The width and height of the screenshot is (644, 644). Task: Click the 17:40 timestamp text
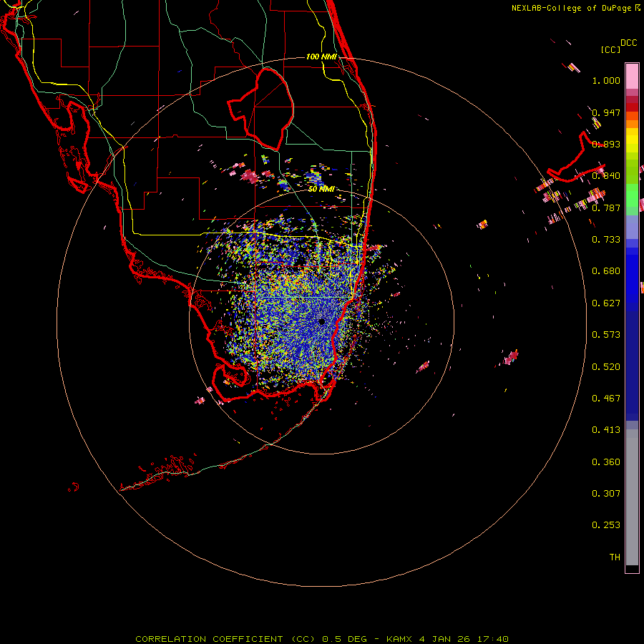(493, 639)
